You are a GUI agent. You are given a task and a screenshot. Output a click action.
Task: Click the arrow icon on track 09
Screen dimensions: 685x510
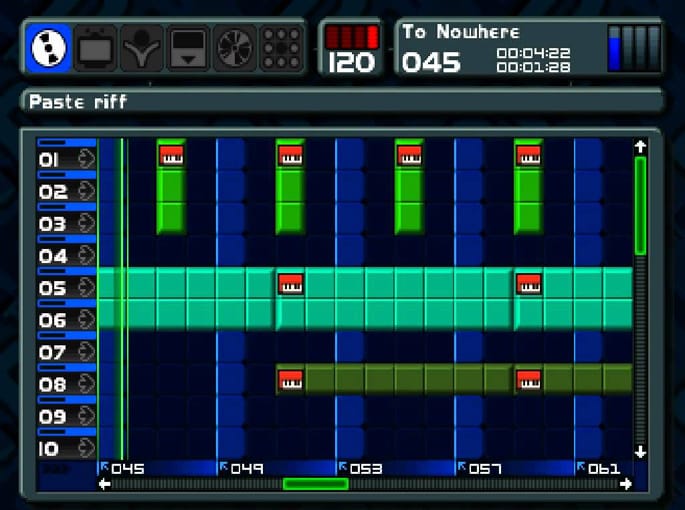[86, 416]
